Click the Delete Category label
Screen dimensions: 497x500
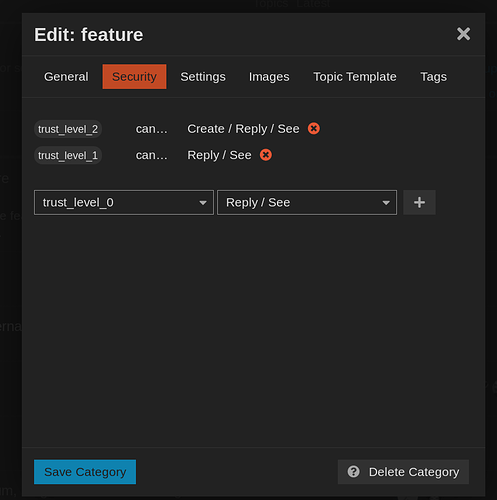click(414, 472)
